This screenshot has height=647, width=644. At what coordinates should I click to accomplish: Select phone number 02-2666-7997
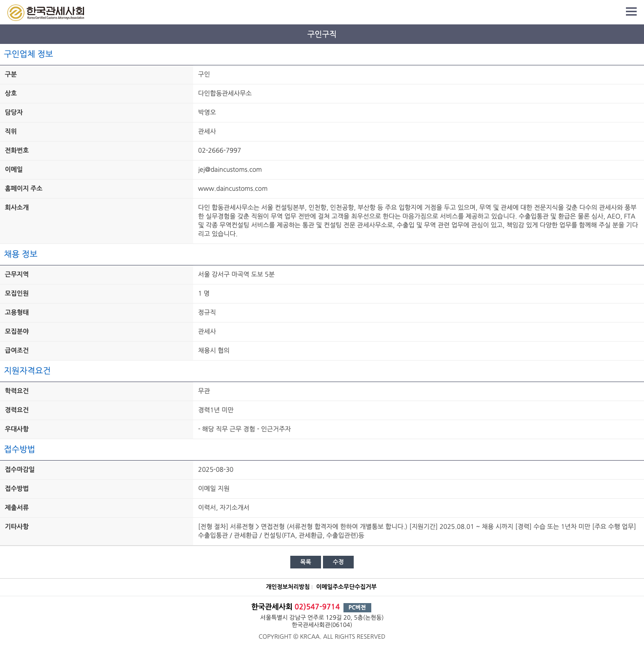[220, 151]
